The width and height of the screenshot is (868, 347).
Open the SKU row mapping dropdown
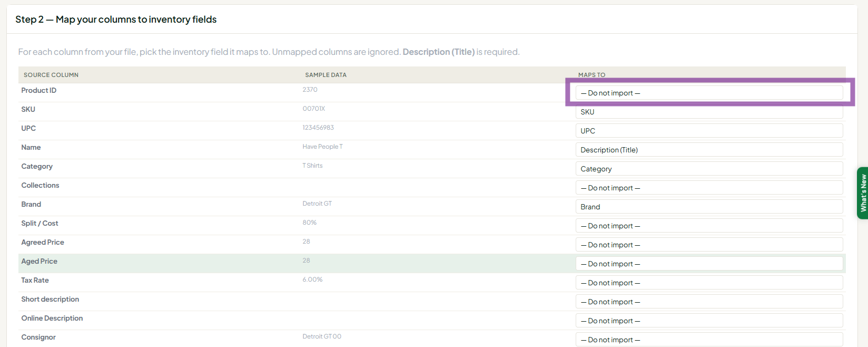pos(709,112)
